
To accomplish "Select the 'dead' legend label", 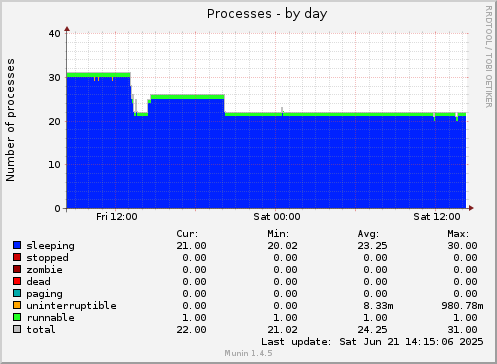I will (38, 282).
